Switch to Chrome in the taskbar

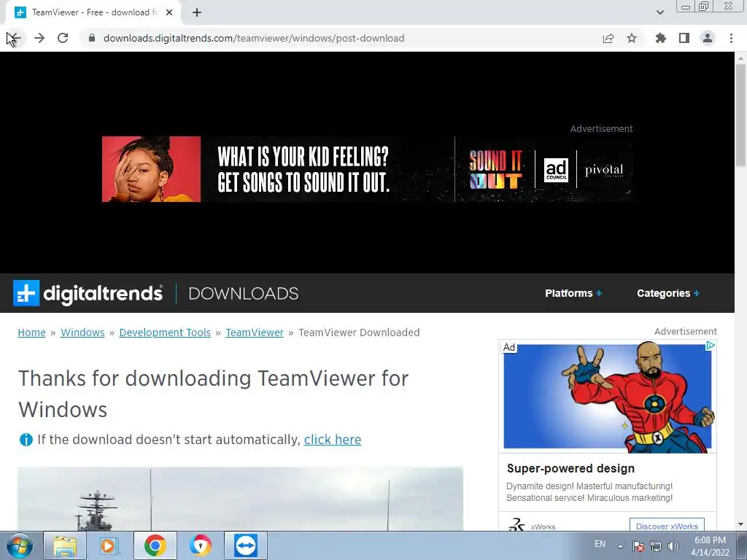[x=155, y=545]
